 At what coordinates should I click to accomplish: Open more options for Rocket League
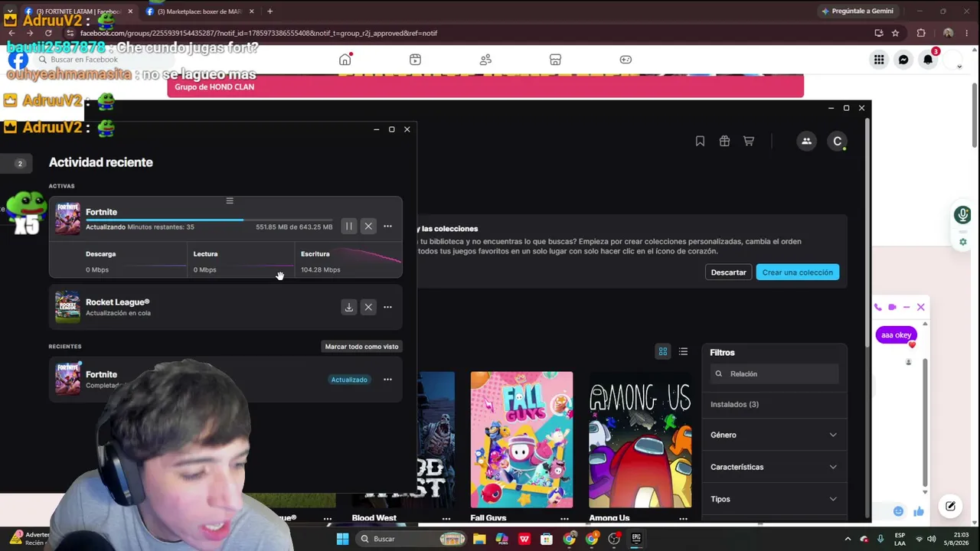(x=387, y=308)
